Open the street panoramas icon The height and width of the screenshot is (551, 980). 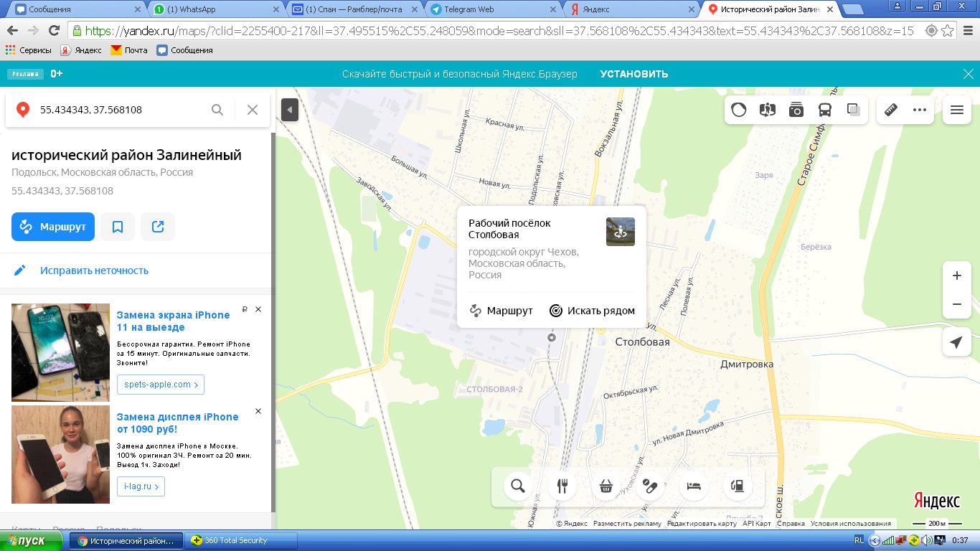pos(768,110)
